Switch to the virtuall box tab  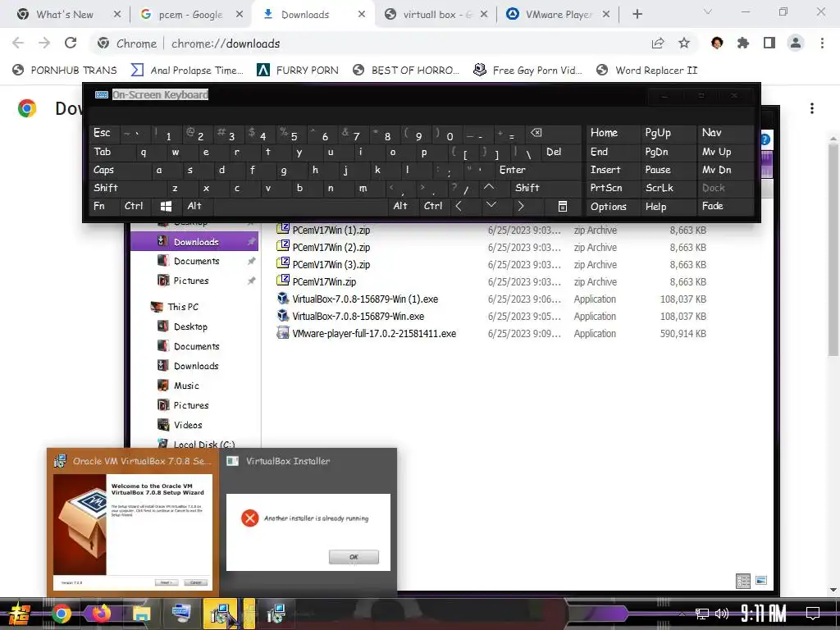(436, 15)
